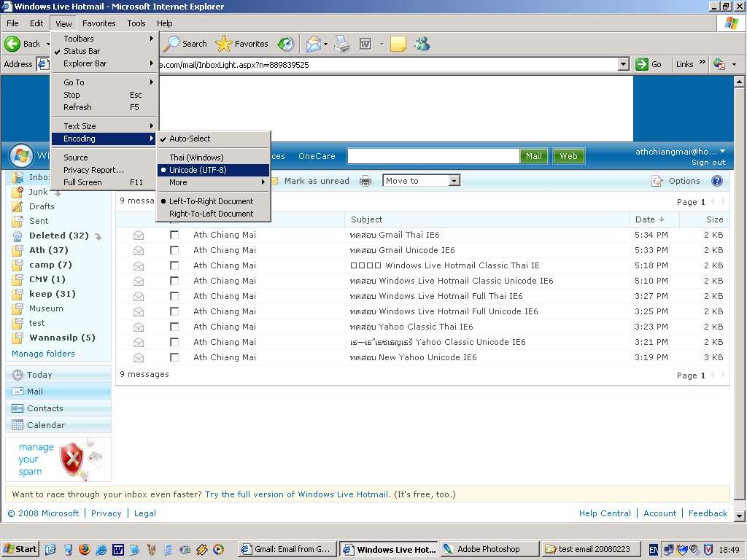Launch Word from the quick launch bar
747x560 pixels.
coord(118,550)
